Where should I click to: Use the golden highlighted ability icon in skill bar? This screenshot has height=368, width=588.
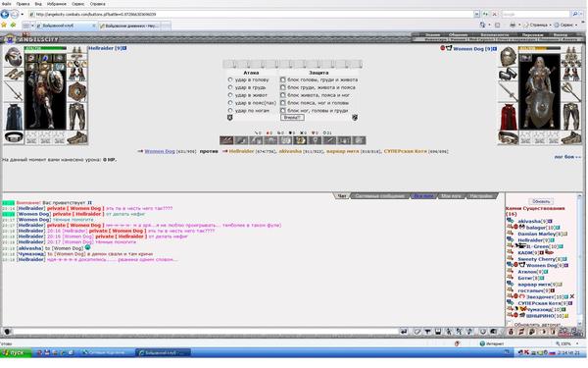click(300, 140)
